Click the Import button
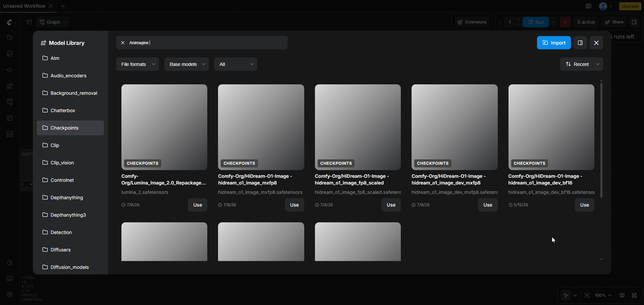This screenshot has height=305, width=644. [554, 43]
